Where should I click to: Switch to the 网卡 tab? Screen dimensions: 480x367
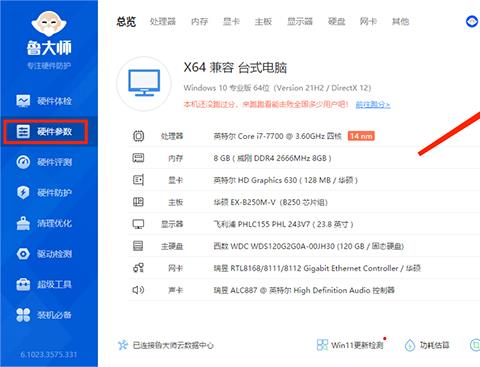[x=368, y=22]
